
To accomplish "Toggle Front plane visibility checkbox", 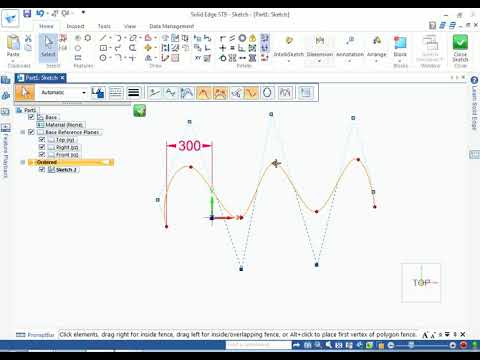I will pyautogui.click(x=42, y=155).
